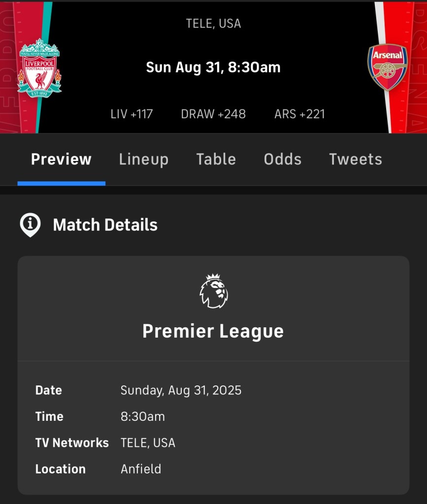Tap the Sunday, Aug 31, 2025 date value
The height and width of the screenshot is (504, 427).
coord(181,390)
